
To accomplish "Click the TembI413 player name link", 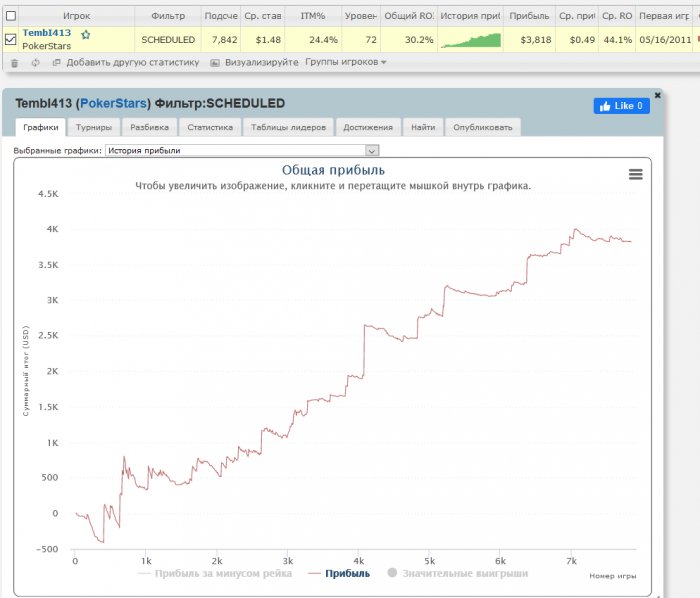I will (x=46, y=33).
